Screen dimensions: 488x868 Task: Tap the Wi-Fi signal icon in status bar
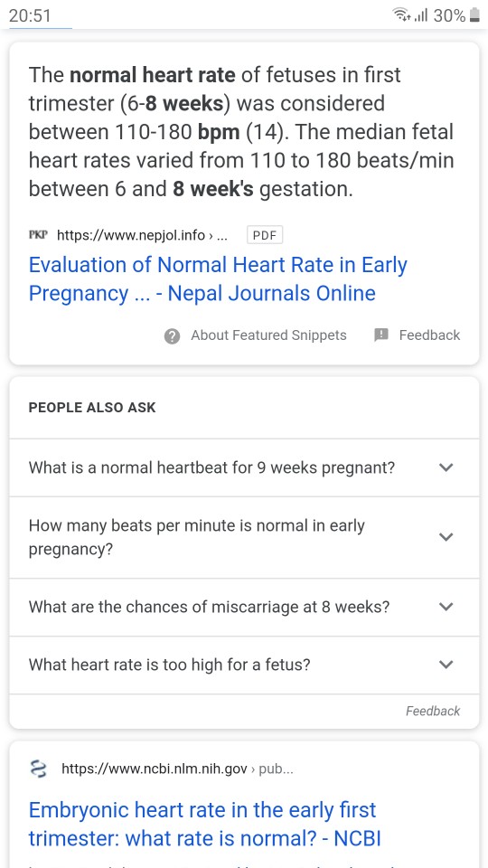coord(401,15)
